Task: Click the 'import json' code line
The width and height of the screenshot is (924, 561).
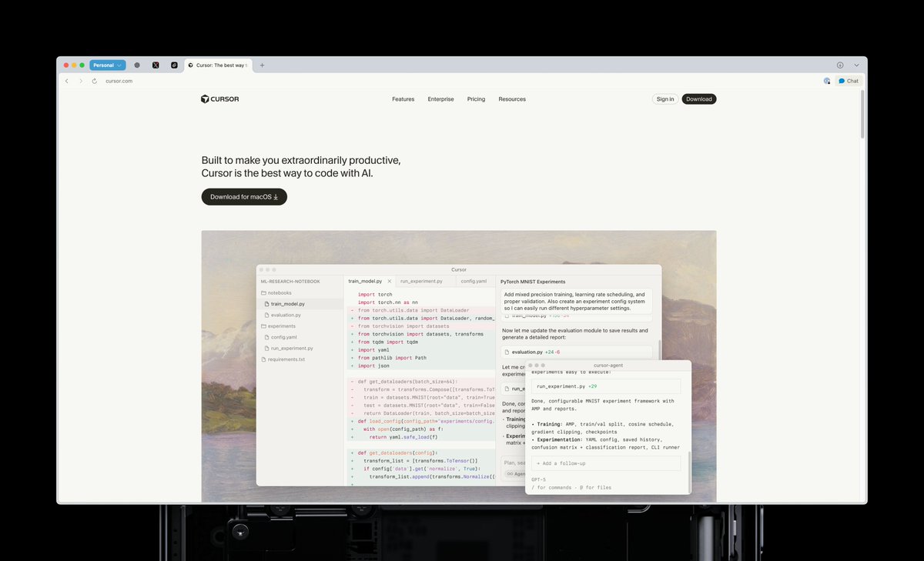Action: [x=373, y=366]
